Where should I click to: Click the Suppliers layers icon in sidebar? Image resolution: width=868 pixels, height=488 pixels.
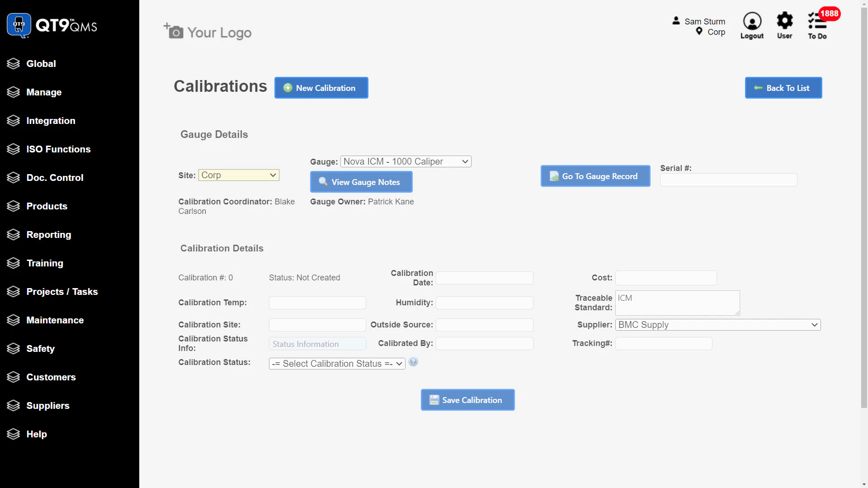(14, 406)
